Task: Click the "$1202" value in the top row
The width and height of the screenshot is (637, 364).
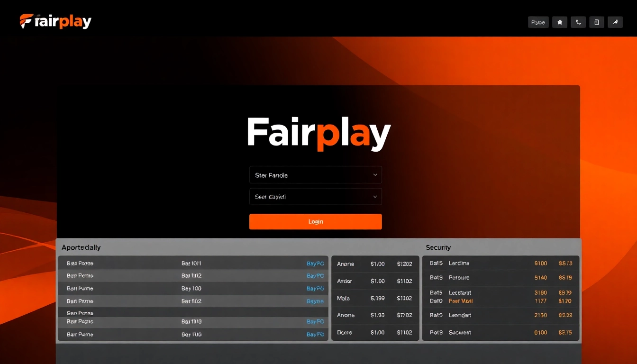Action: [405, 264]
